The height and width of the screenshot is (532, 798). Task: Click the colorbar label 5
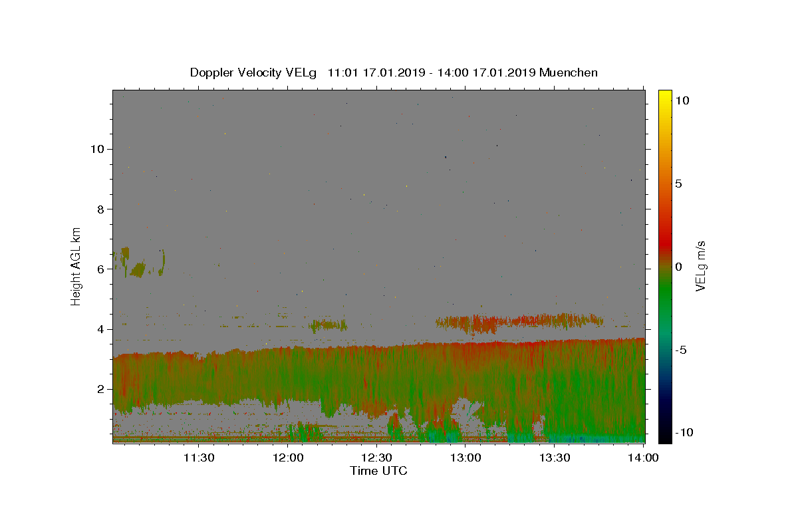coord(678,184)
